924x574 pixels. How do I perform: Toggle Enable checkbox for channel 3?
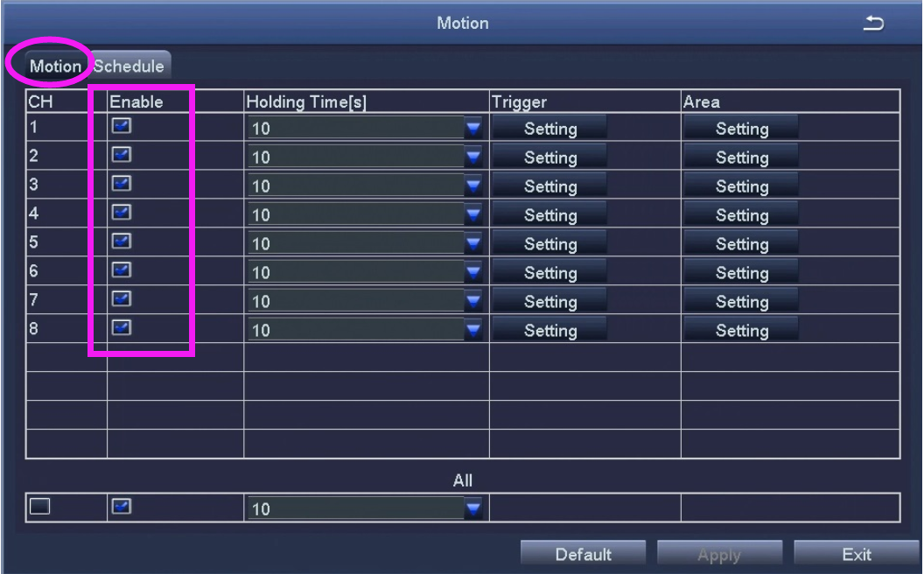pyautogui.click(x=122, y=184)
